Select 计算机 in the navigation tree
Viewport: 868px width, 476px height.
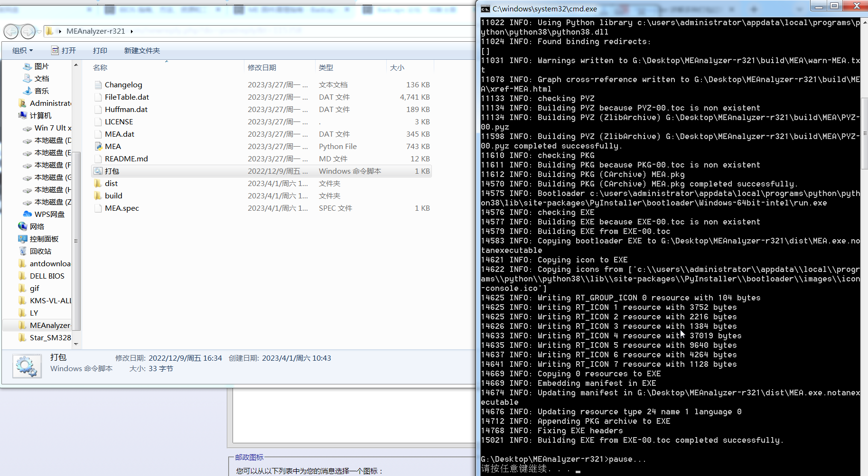pyautogui.click(x=40, y=115)
